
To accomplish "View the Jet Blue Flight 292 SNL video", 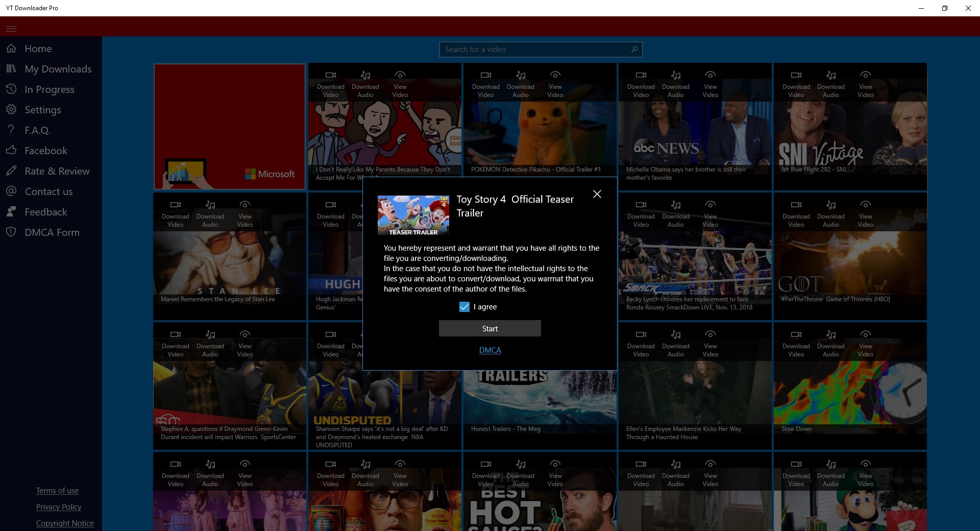I will 866,84.
